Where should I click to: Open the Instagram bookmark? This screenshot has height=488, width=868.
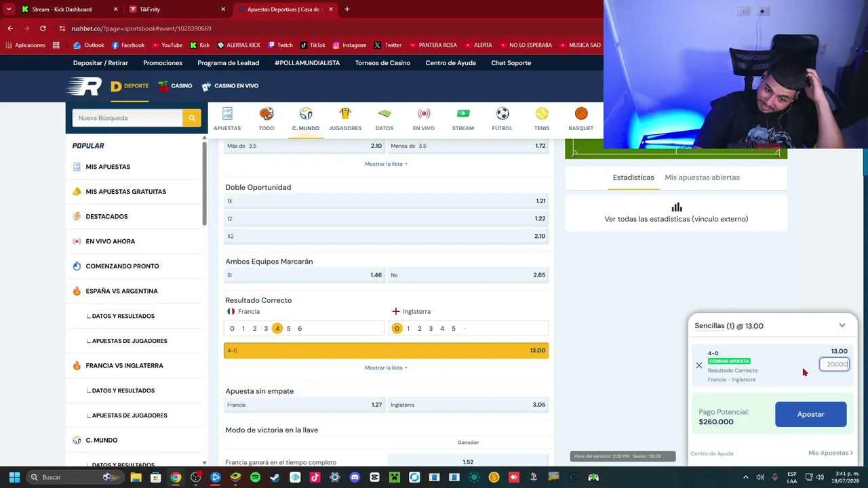tap(349, 45)
